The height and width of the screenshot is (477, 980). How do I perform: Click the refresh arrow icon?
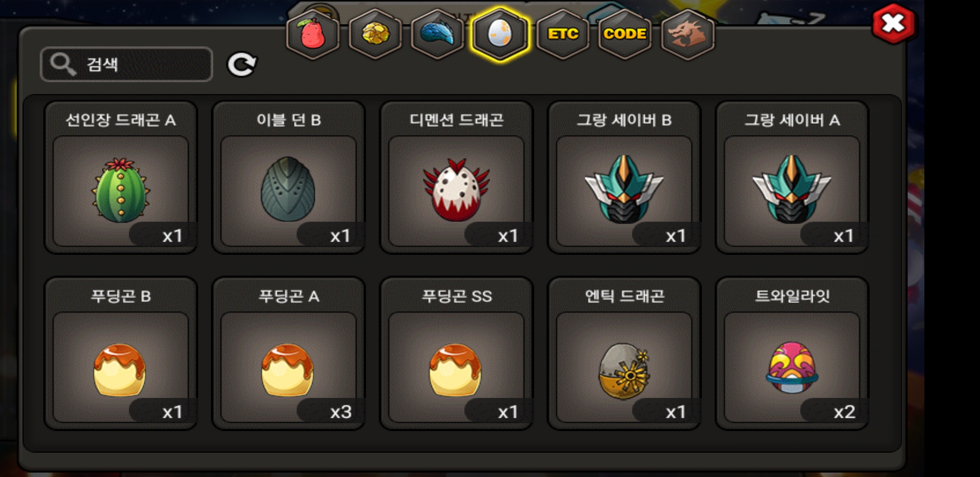click(x=241, y=64)
